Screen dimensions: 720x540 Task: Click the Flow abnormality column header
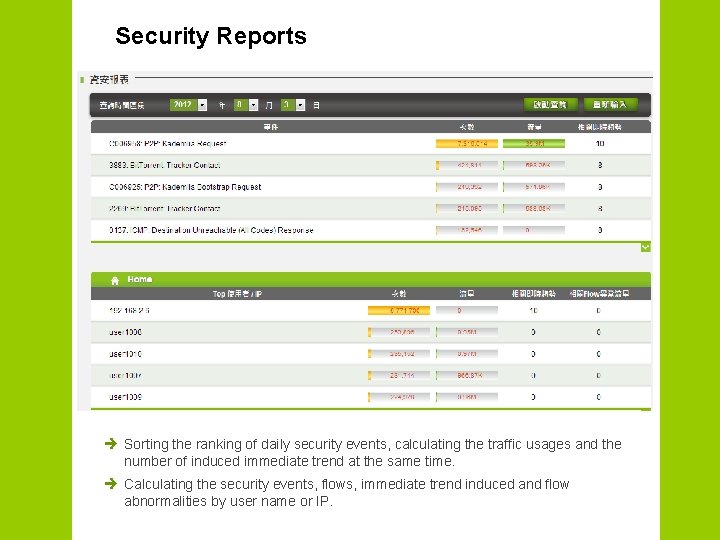pos(599,294)
